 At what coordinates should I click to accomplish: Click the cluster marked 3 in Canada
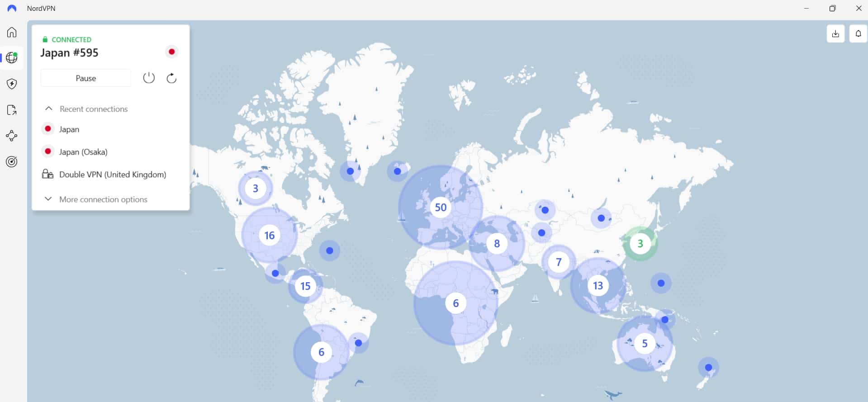[x=255, y=188]
